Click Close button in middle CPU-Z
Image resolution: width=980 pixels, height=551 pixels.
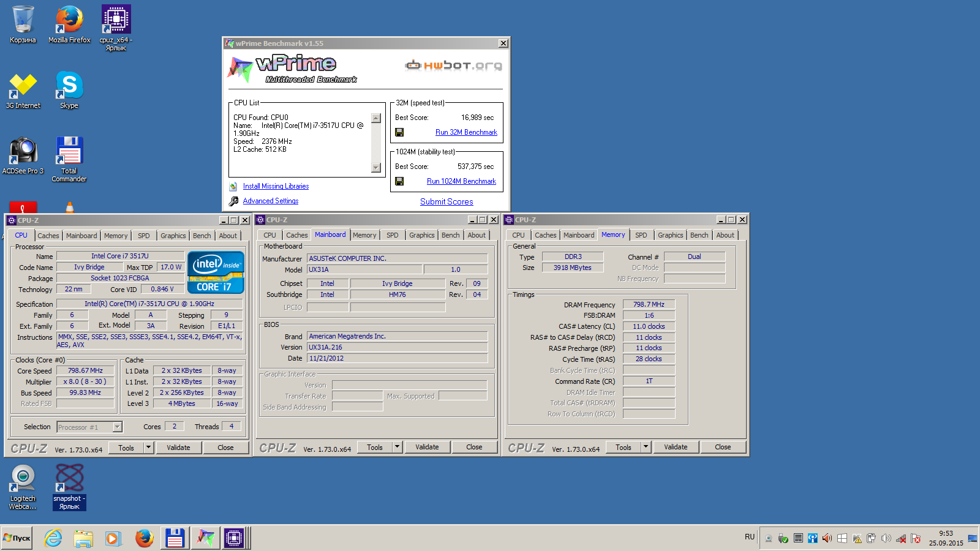(x=474, y=447)
